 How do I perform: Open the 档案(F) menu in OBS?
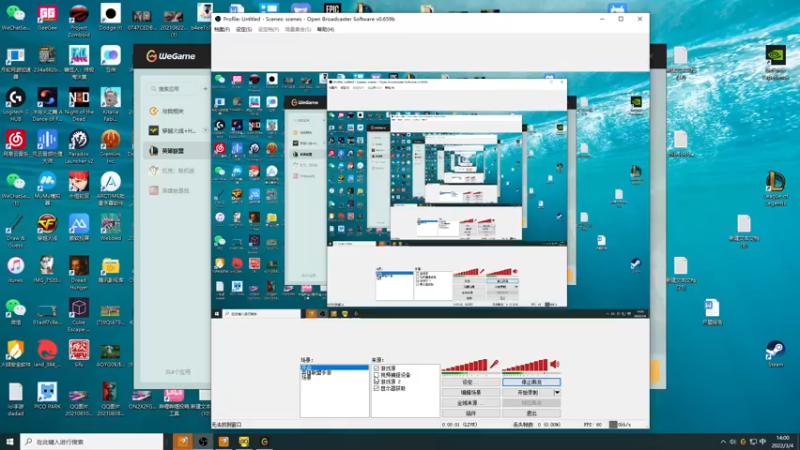(222, 30)
